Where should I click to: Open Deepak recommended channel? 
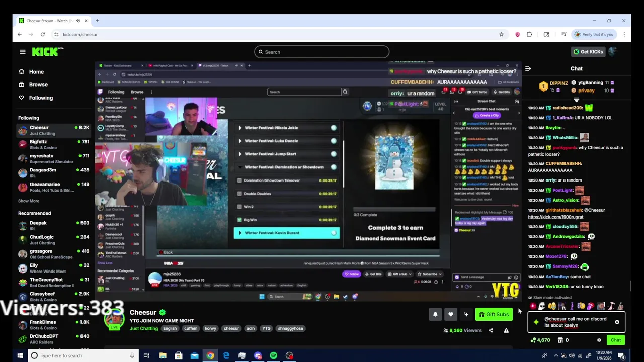(x=53, y=226)
